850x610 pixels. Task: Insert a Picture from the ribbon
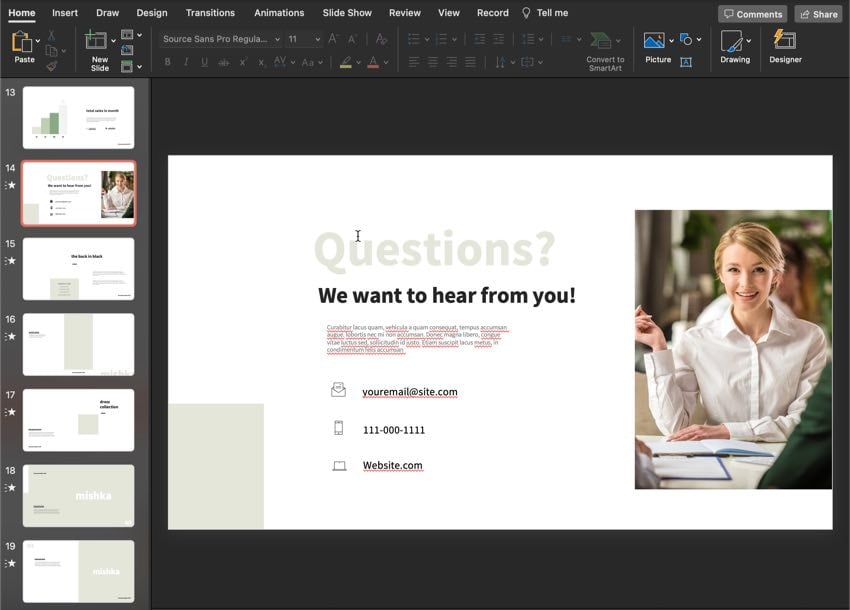point(655,41)
